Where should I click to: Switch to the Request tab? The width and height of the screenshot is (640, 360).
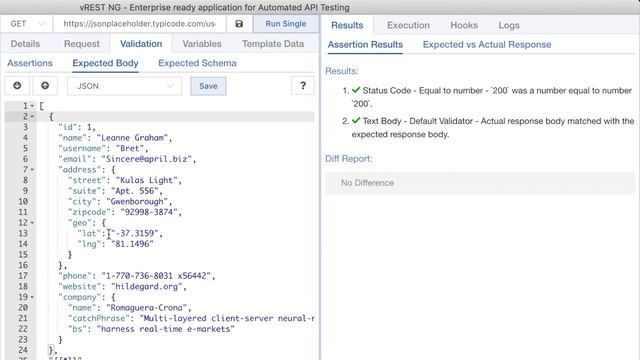pyautogui.click(x=82, y=44)
